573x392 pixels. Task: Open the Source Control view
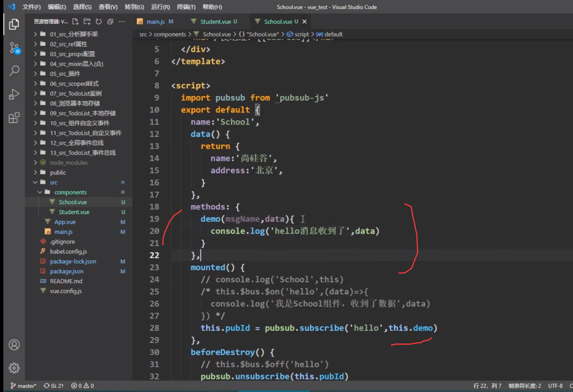point(14,48)
